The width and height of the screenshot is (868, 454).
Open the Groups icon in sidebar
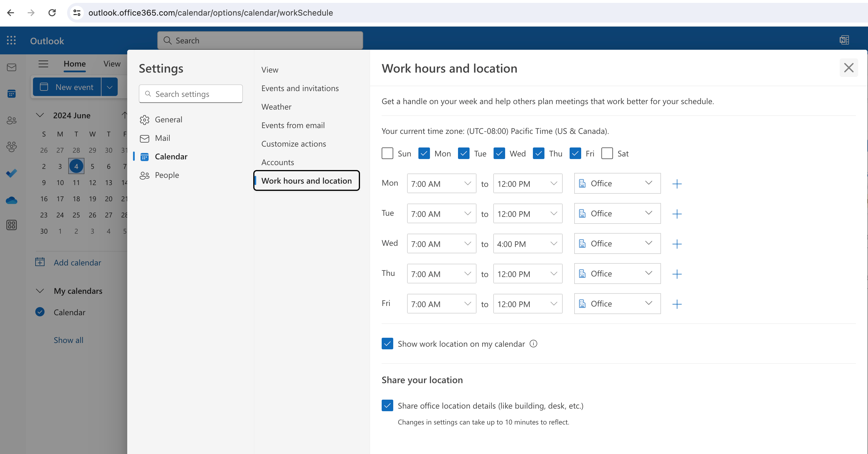(x=12, y=146)
